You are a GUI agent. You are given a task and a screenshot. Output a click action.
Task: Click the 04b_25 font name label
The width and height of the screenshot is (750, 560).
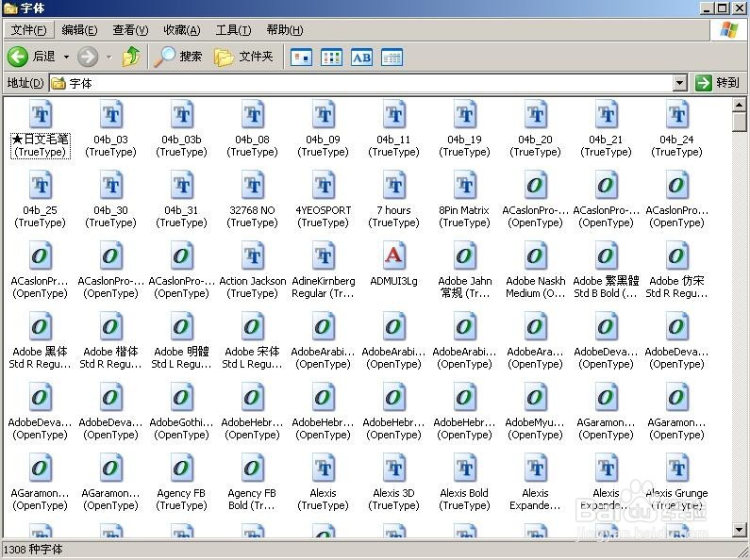click(41, 217)
